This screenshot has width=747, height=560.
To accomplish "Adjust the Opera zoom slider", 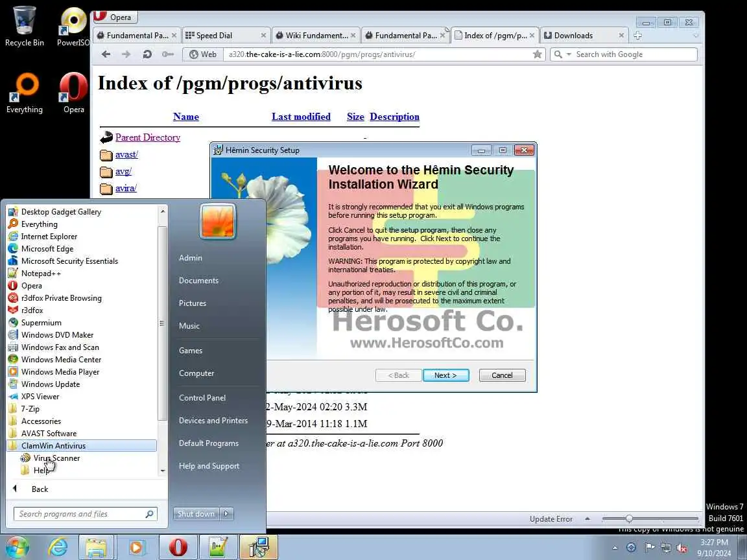I will [630, 519].
